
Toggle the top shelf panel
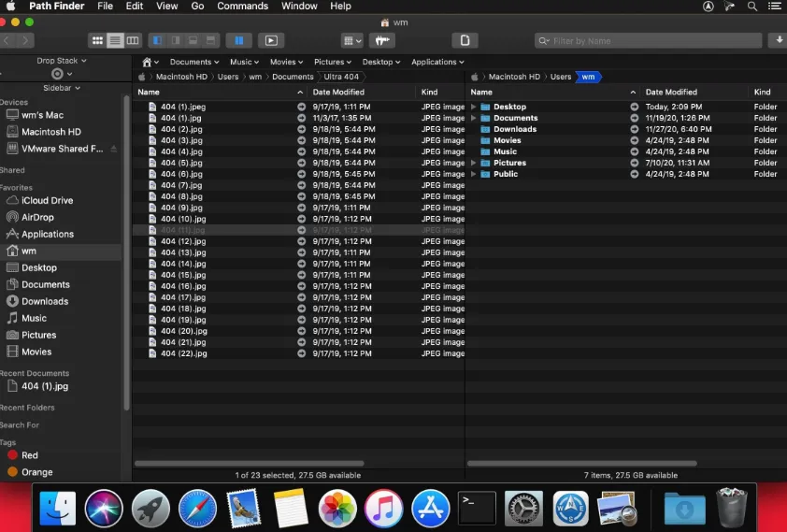[x=211, y=40]
